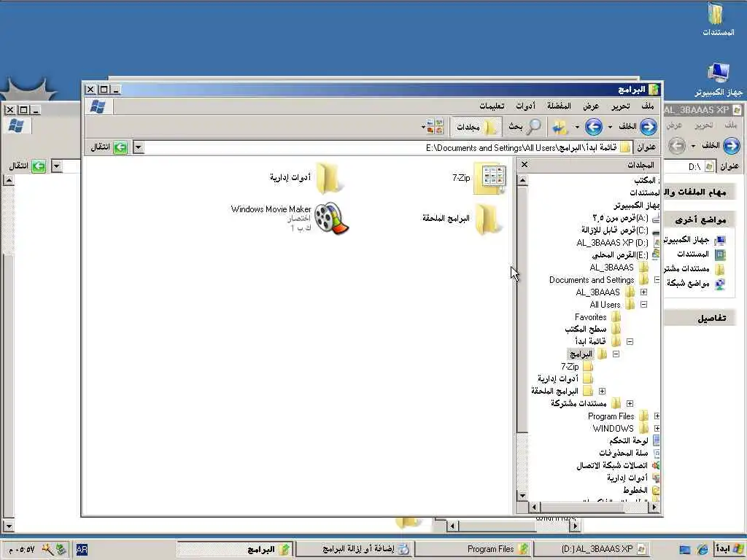Viewport: 747px width, 560px height.
Task: Select (E:) القرص المحلي in the tree
Action: (620, 255)
